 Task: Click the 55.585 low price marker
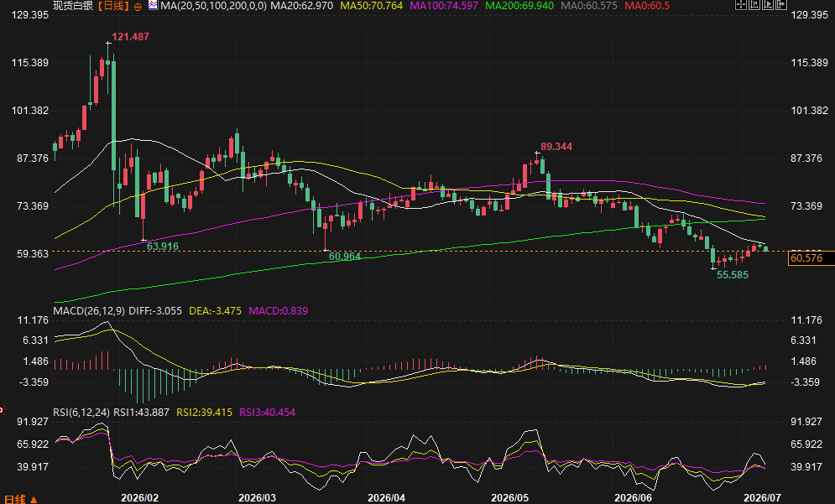(x=733, y=275)
